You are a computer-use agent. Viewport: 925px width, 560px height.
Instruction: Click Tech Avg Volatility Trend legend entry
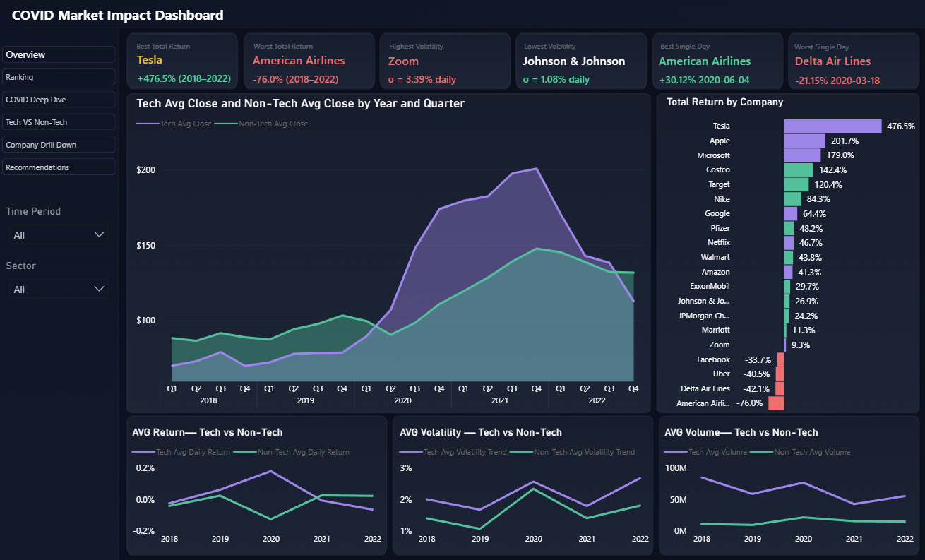[453, 452]
